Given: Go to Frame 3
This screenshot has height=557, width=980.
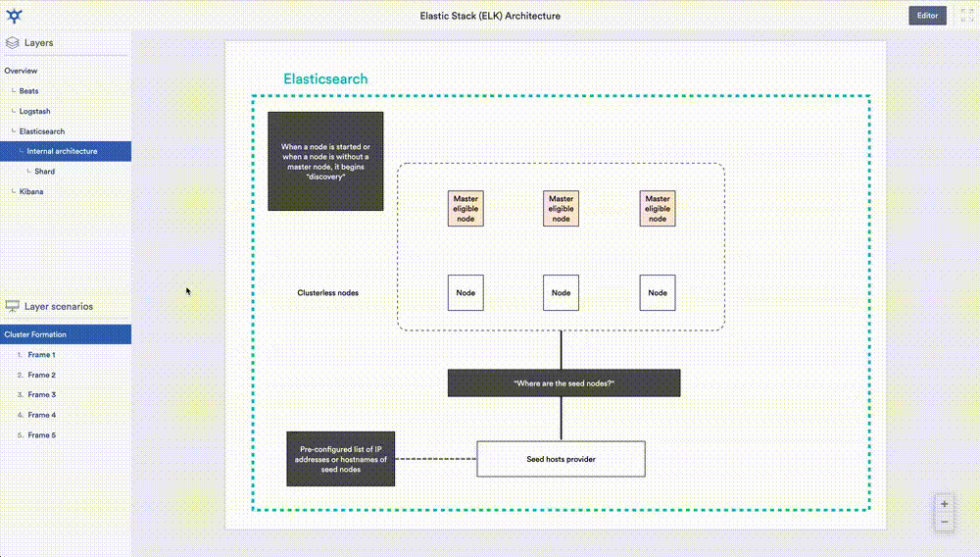Looking at the screenshot, I should (41, 394).
